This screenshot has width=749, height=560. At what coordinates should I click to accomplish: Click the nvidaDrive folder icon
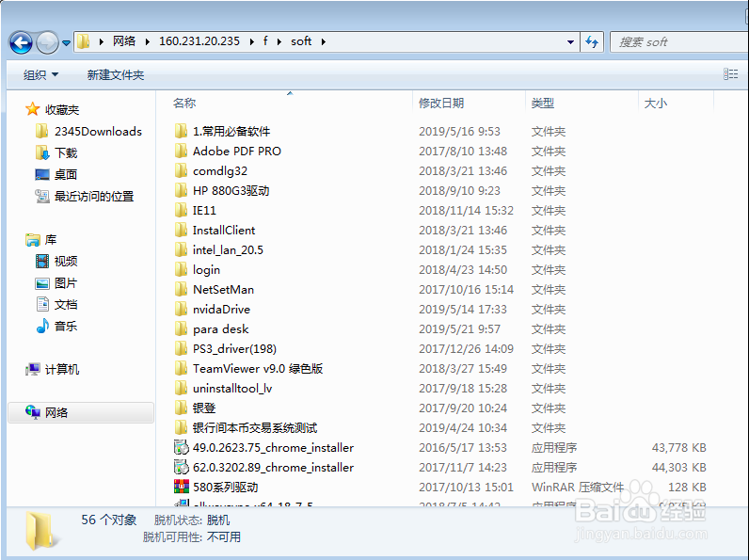coord(181,309)
